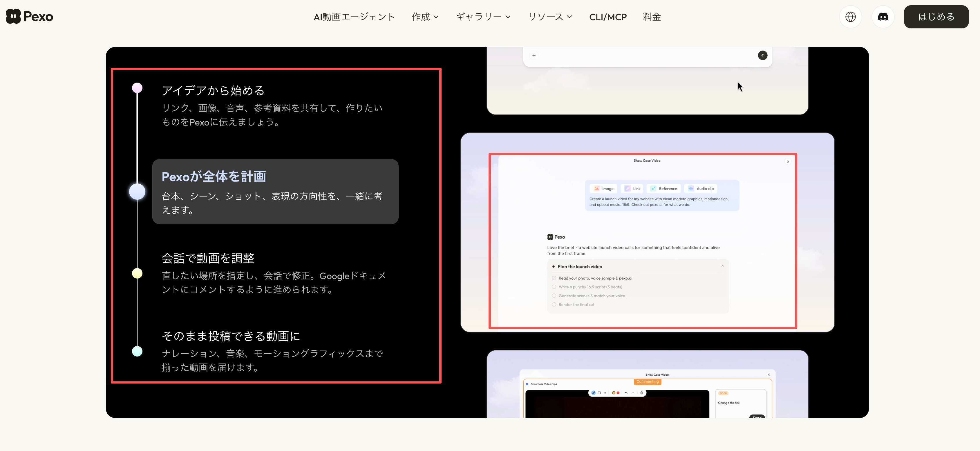
Task: Select the アイデアから始める step
Action: coord(272,106)
